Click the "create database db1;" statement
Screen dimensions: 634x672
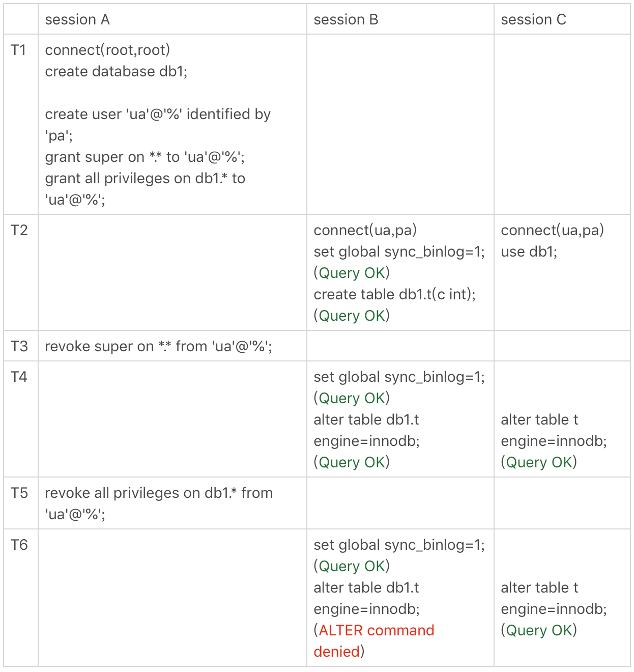coord(116,71)
